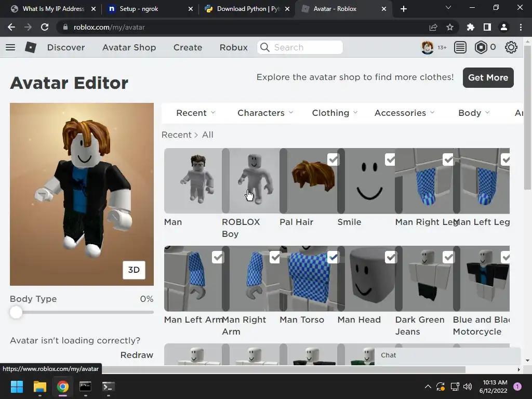Viewport: 532px width, 399px height.
Task: Click the user avatar headshot icon
Action: tap(427, 47)
